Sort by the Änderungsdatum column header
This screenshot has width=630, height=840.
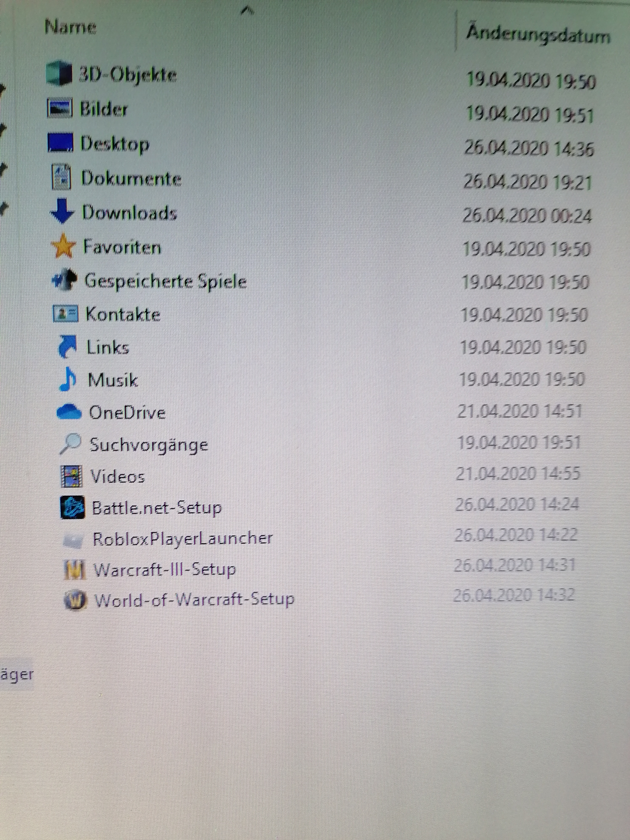538,35
